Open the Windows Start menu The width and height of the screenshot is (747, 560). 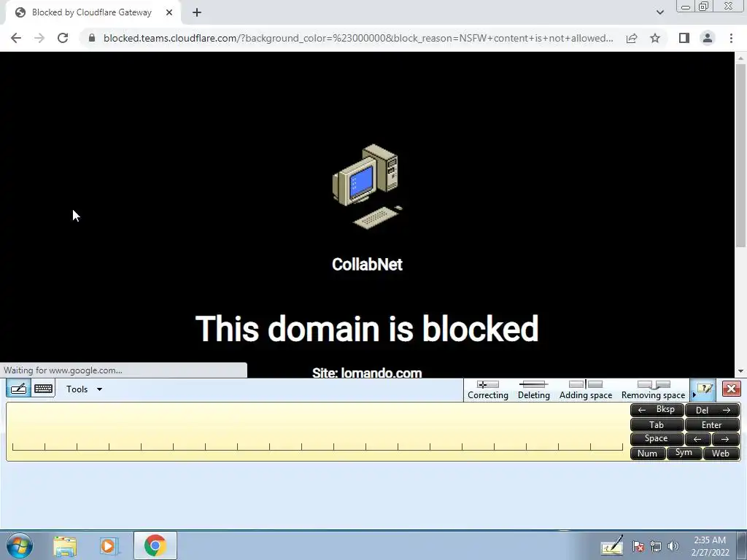[x=20, y=545]
